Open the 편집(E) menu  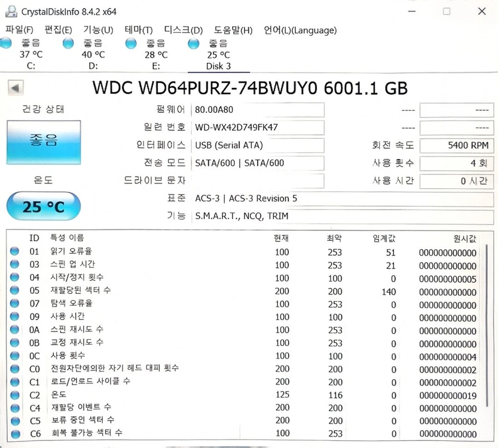(58, 30)
